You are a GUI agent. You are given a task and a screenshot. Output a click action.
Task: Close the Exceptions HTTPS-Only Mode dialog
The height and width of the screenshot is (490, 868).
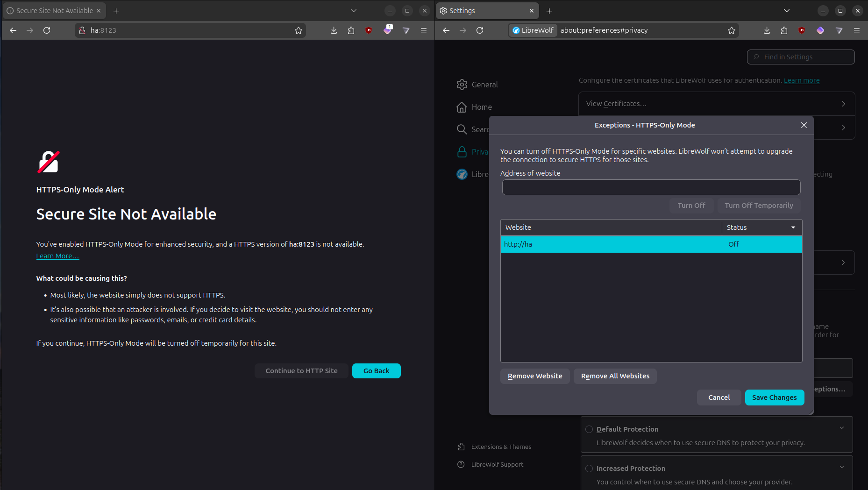[804, 125]
